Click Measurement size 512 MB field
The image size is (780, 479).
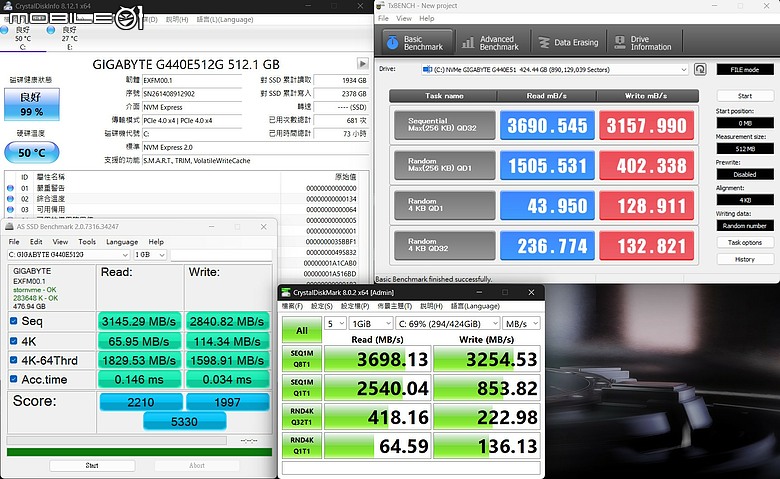pyautogui.click(x=745, y=148)
